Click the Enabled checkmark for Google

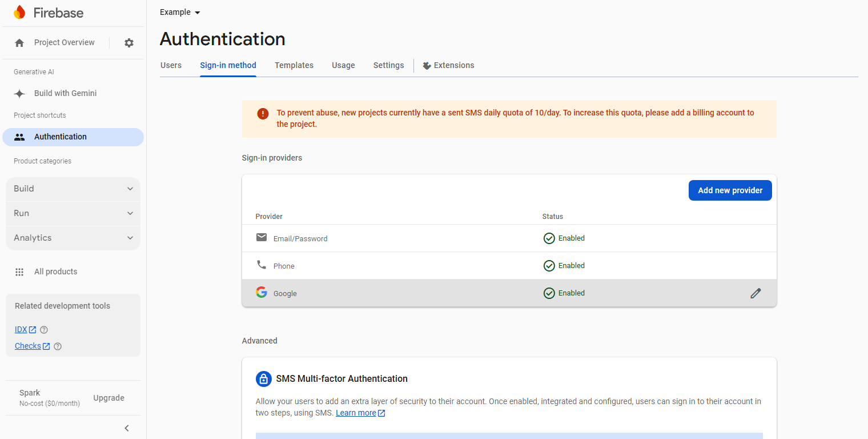[549, 293]
